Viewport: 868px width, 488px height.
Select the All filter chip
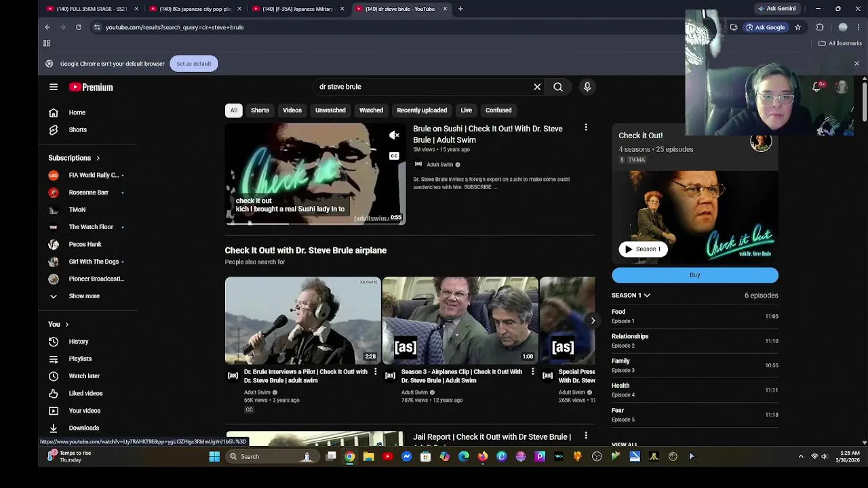click(x=233, y=110)
